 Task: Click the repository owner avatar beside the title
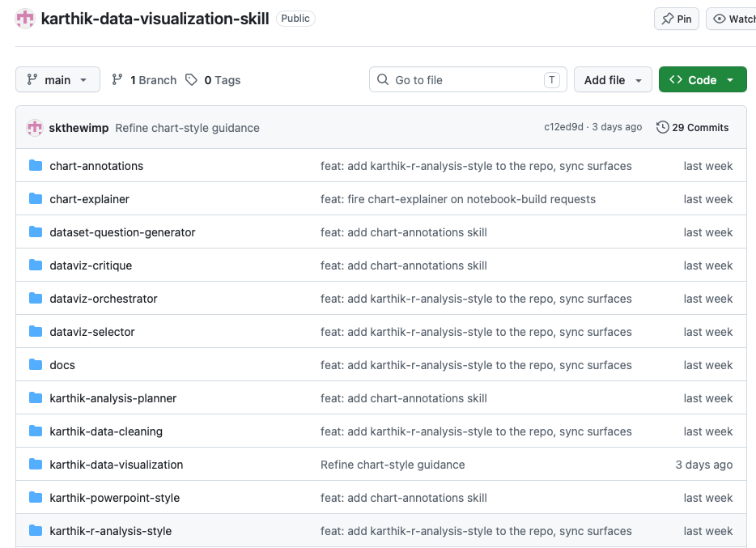pyautogui.click(x=25, y=19)
